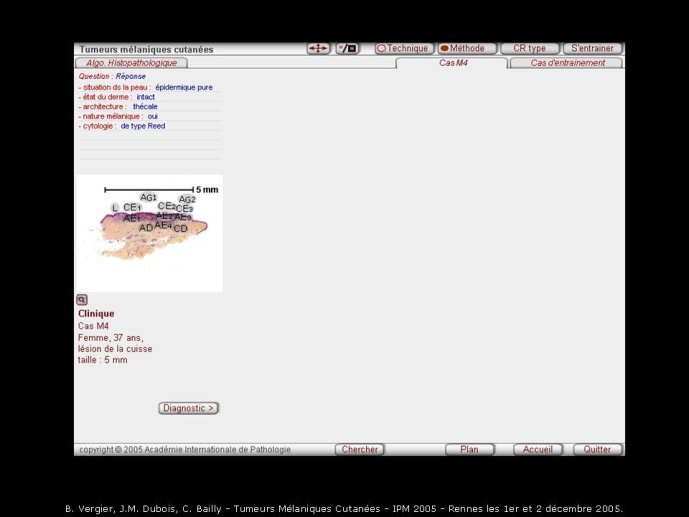Click the CD marker on the slide
Screen dimensions: 689x517
(x=181, y=228)
